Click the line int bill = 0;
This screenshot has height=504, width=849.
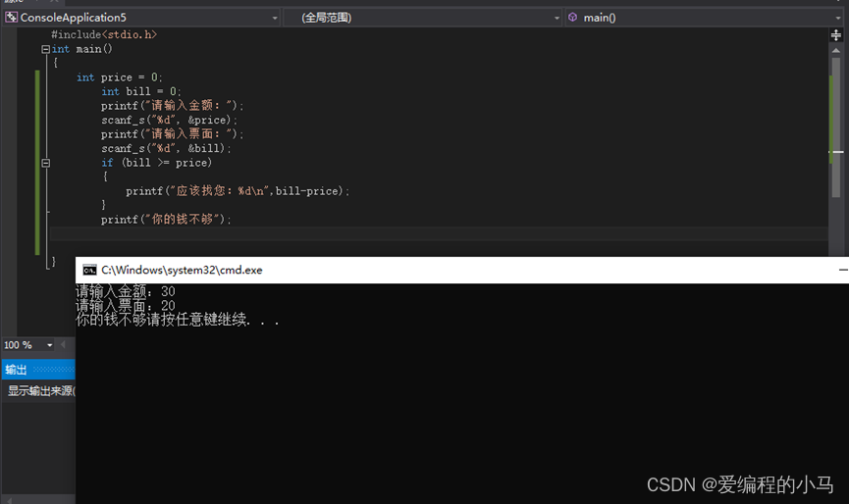(141, 91)
